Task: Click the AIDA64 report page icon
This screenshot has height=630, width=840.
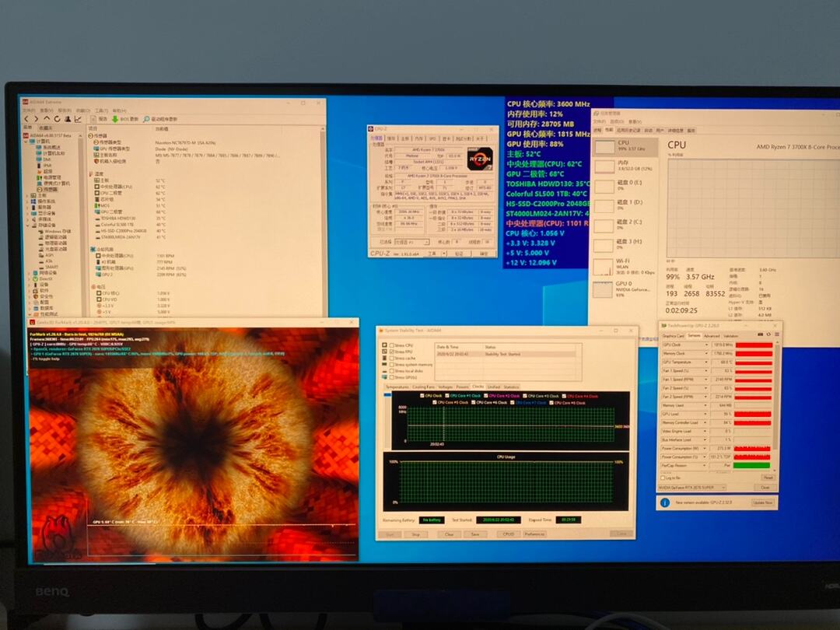Action: tap(92, 119)
